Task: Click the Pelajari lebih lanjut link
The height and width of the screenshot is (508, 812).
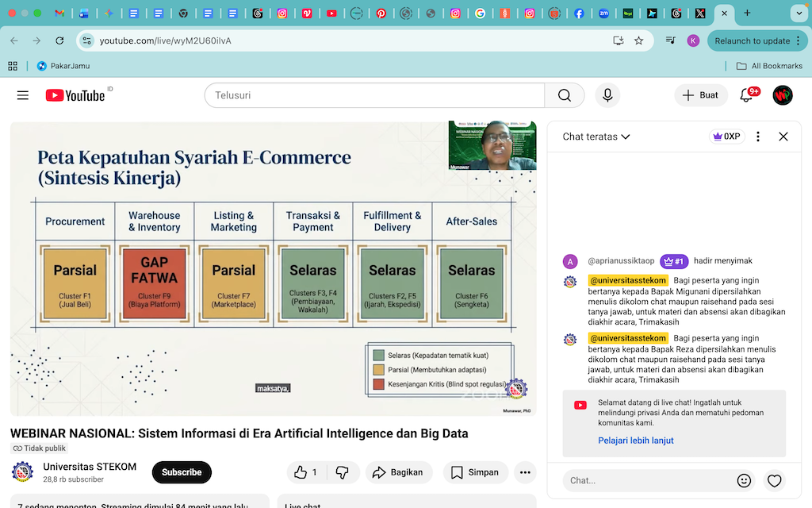Action: (x=636, y=441)
